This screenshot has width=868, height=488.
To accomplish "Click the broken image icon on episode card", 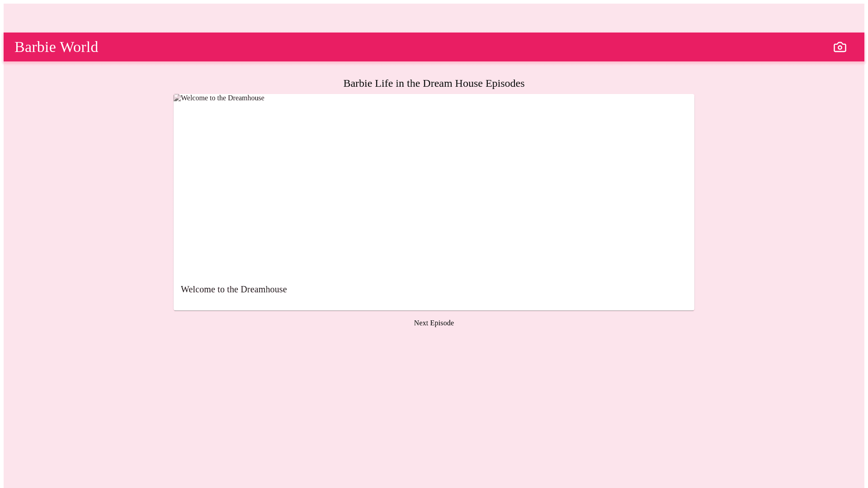I will pyautogui.click(x=177, y=98).
